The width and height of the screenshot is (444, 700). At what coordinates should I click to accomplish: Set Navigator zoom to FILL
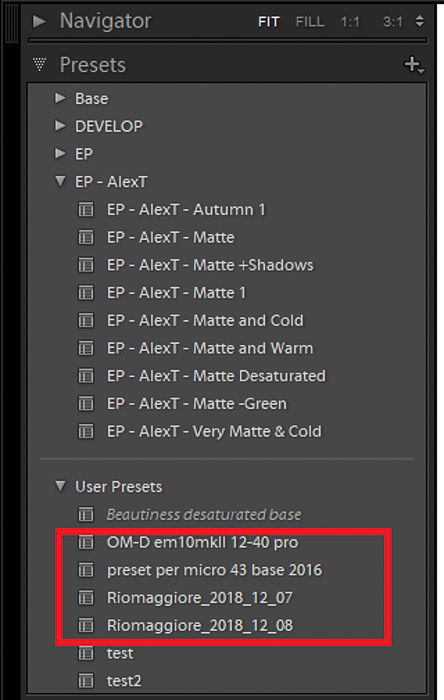pos(310,21)
